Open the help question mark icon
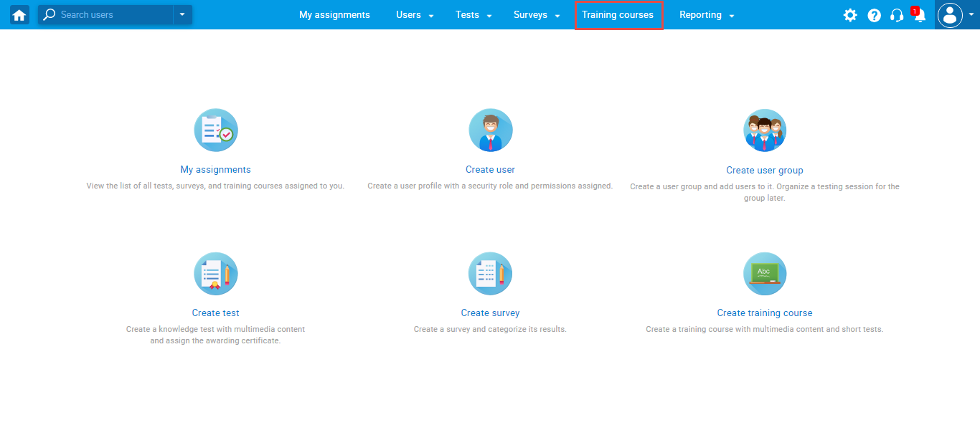Viewport: 980px width, 448px height. pos(874,15)
